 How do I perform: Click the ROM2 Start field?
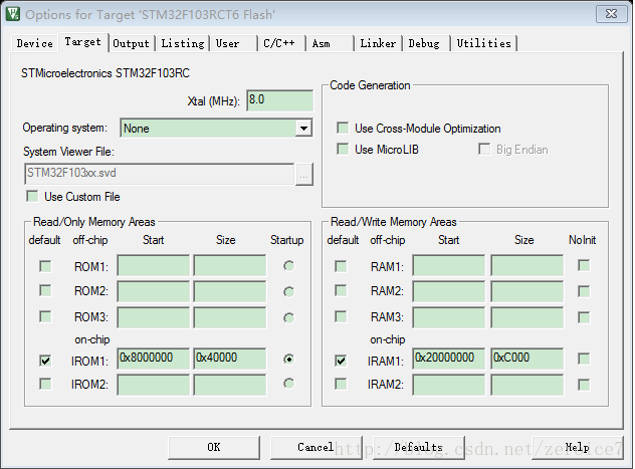pyautogui.click(x=153, y=291)
